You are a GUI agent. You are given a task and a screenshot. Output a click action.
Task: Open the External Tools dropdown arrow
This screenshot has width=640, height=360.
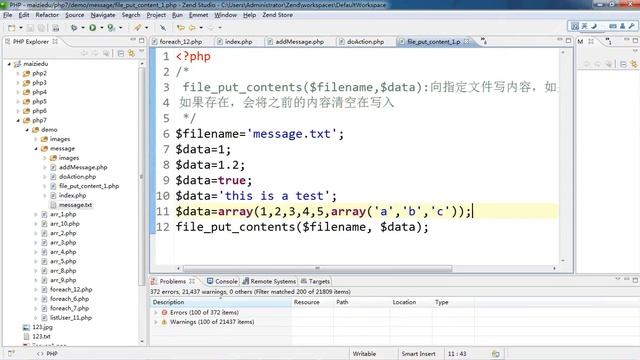point(120,28)
